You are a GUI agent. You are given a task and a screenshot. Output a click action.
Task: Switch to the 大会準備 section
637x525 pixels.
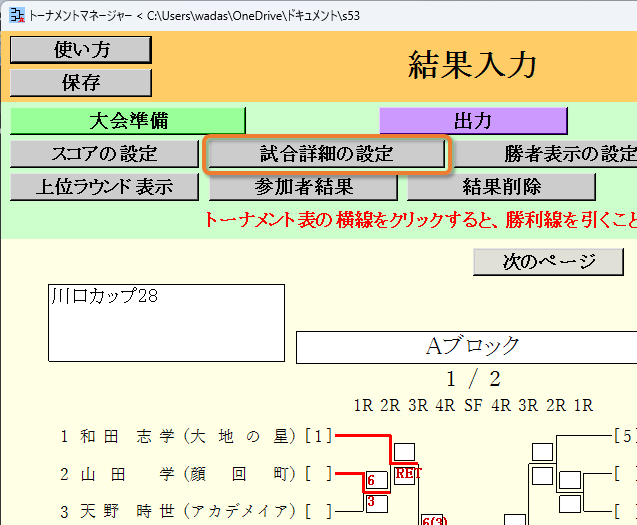point(128,121)
